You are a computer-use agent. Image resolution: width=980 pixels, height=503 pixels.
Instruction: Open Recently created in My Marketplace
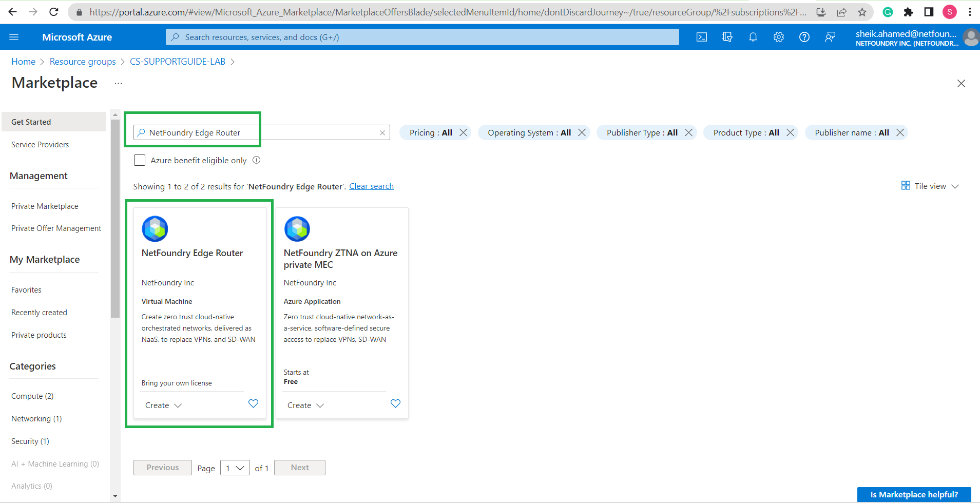(39, 313)
